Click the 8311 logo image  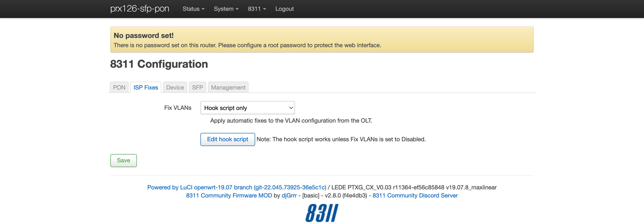322,213
